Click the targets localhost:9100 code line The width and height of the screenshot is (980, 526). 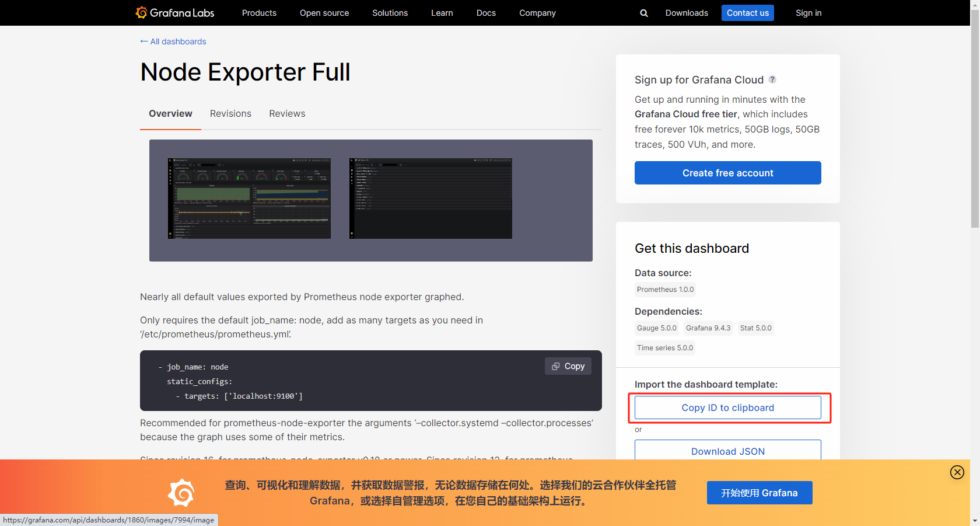[x=239, y=396]
